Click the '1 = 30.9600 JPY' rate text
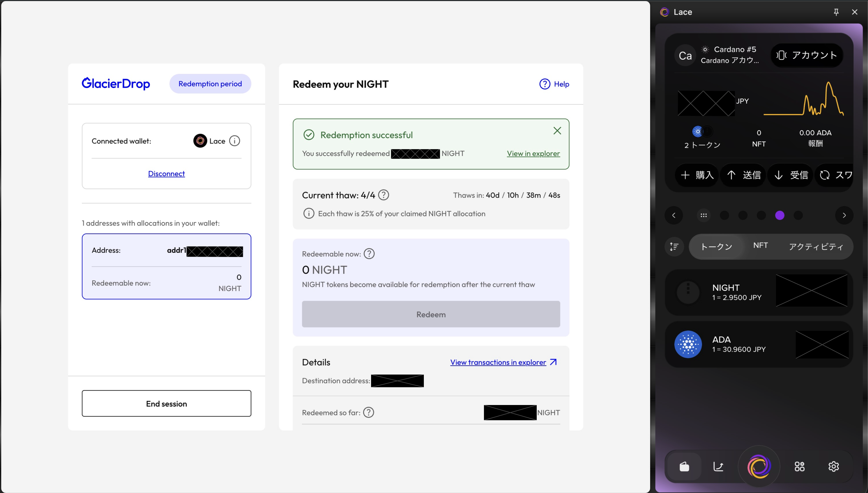868x493 pixels. pos(739,349)
